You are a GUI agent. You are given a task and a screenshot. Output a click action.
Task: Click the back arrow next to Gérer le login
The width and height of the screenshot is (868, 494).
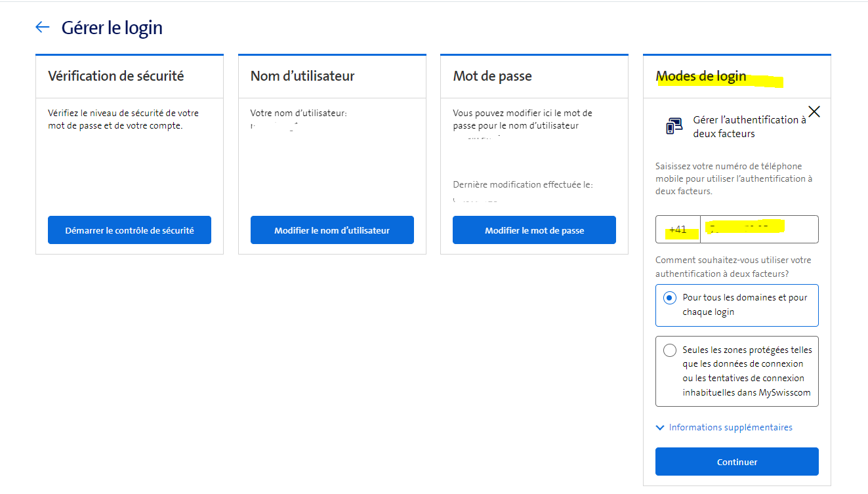point(43,27)
